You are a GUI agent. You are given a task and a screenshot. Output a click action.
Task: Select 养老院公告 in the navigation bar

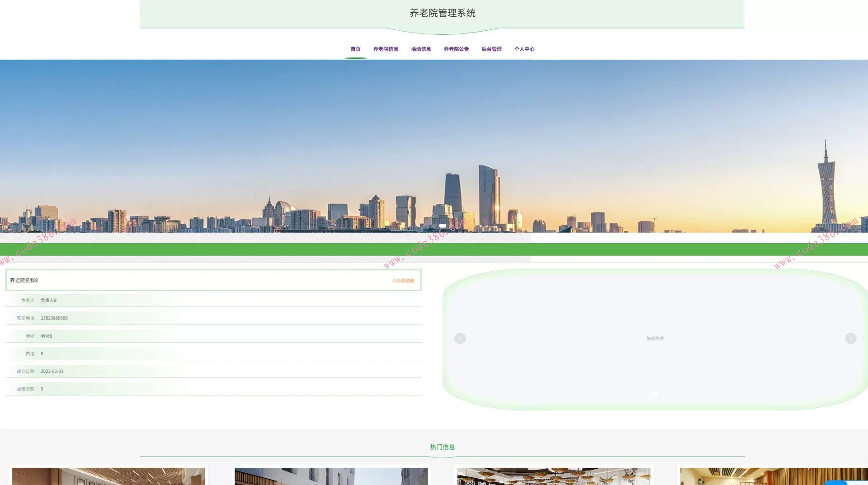(x=456, y=49)
